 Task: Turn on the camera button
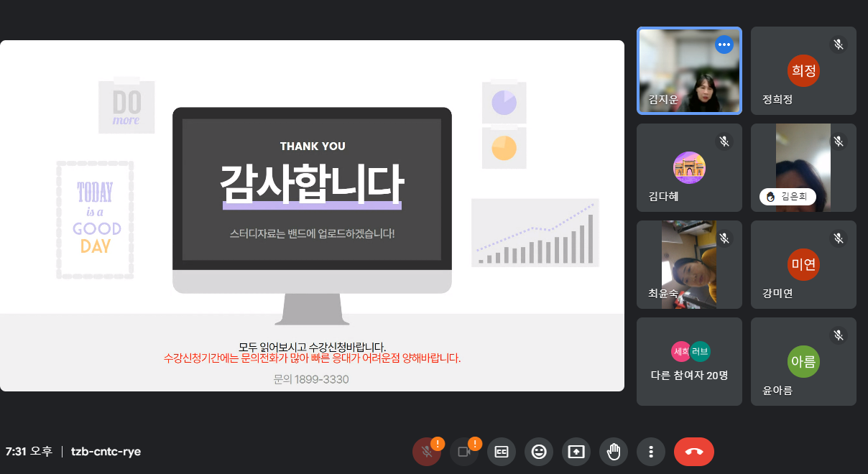(463, 452)
